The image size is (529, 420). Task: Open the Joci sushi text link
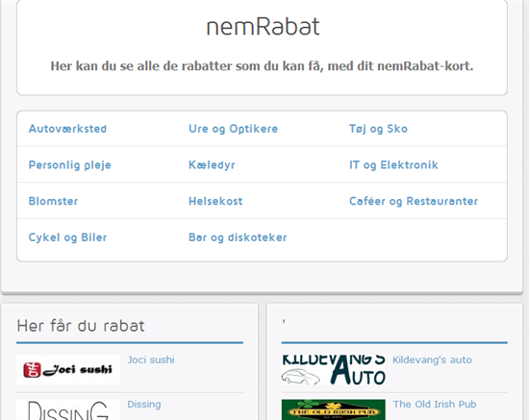click(x=151, y=360)
